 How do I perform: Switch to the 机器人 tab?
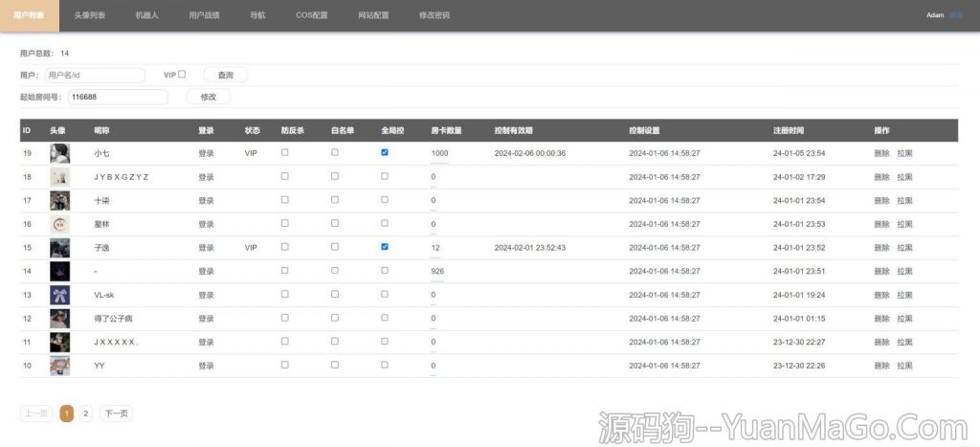[x=146, y=15]
